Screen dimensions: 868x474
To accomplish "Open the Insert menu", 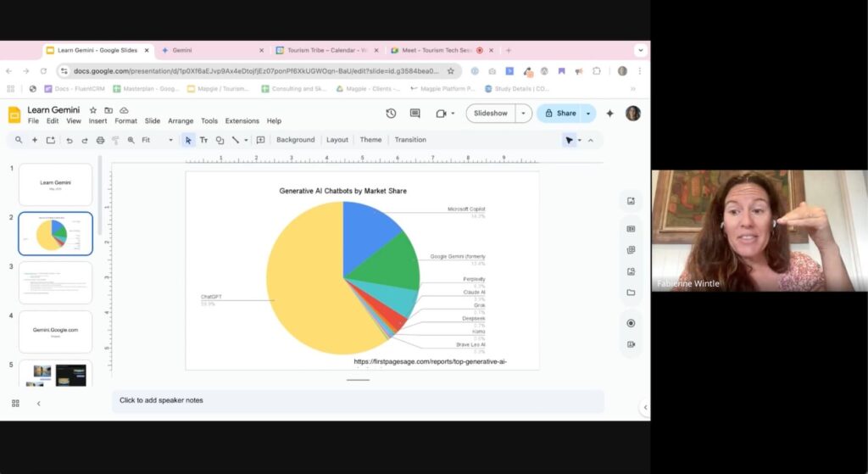I will pos(98,120).
